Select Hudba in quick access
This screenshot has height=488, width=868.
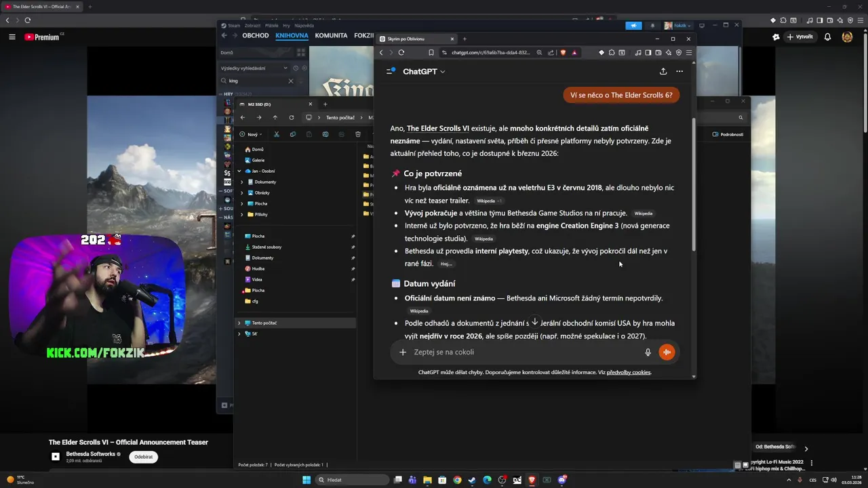(258, 268)
